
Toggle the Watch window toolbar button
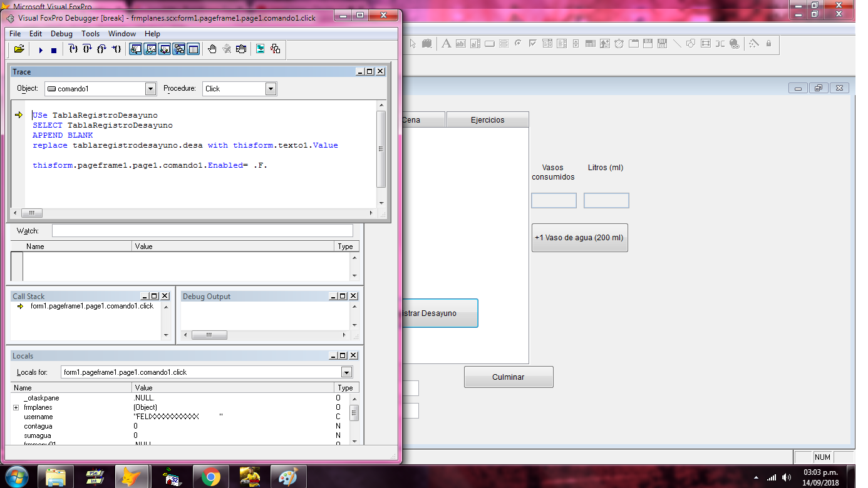(150, 49)
